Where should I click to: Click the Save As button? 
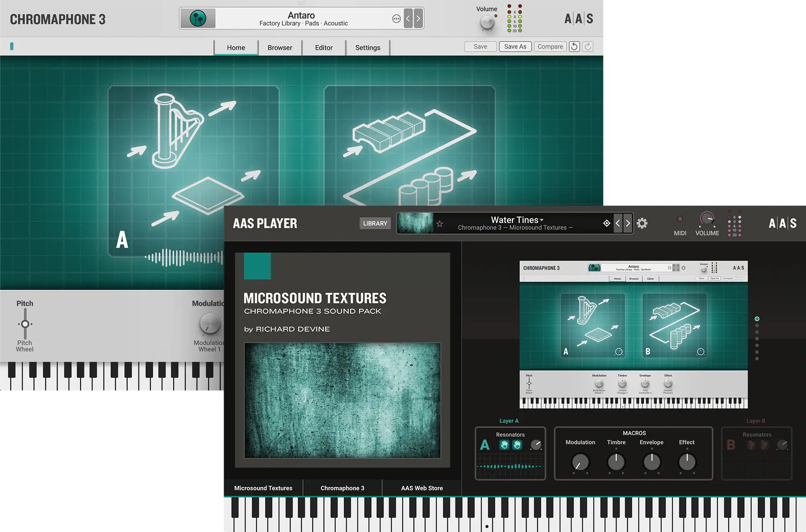click(515, 46)
